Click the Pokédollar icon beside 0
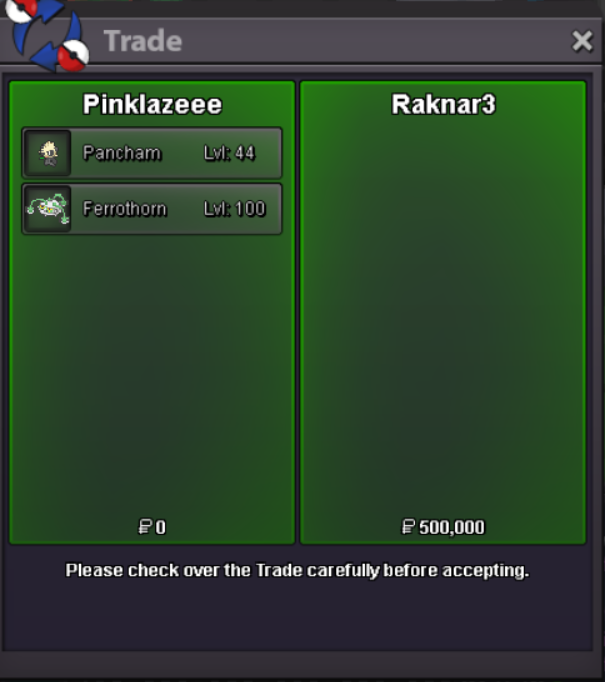 click(145, 527)
